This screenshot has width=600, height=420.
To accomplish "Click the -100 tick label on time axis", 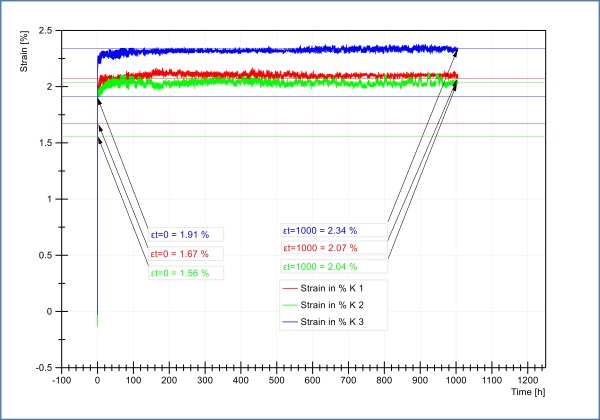I will coord(61,381).
